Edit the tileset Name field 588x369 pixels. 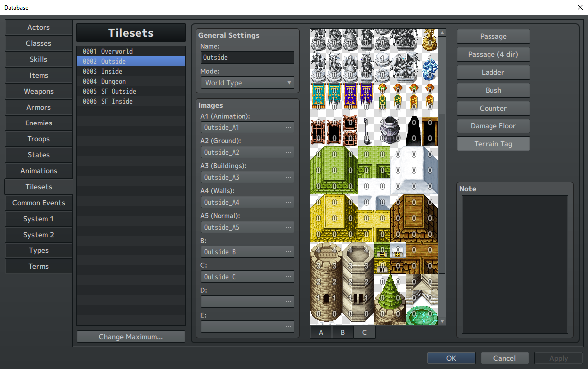(x=248, y=57)
